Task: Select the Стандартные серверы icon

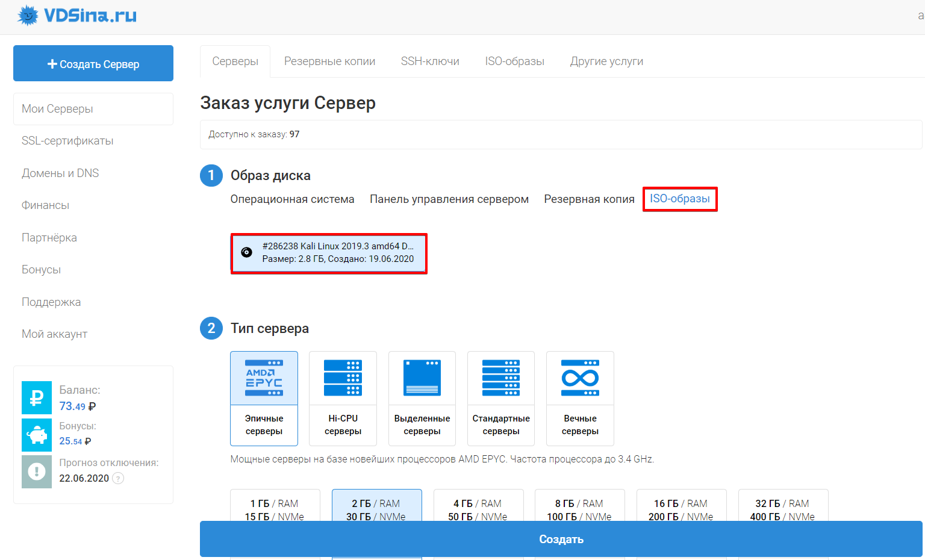Action: coord(501,378)
